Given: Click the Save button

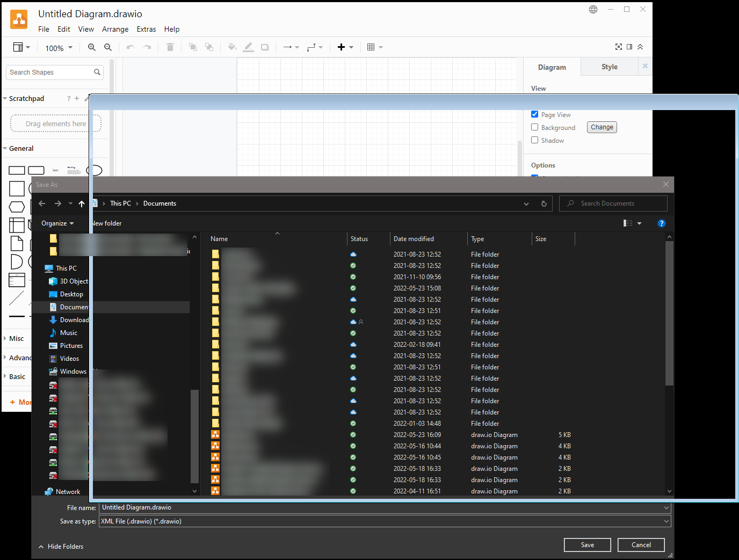Looking at the screenshot, I should point(587,544).
